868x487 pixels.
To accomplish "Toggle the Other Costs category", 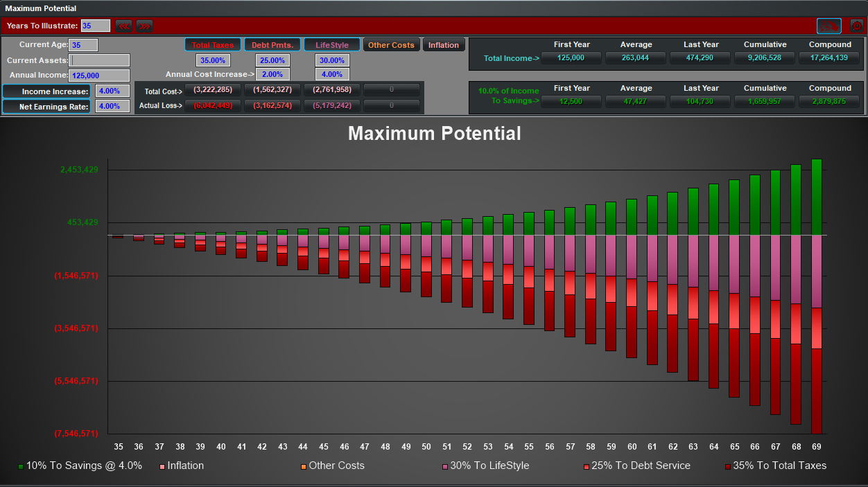I will click(391, 45).
